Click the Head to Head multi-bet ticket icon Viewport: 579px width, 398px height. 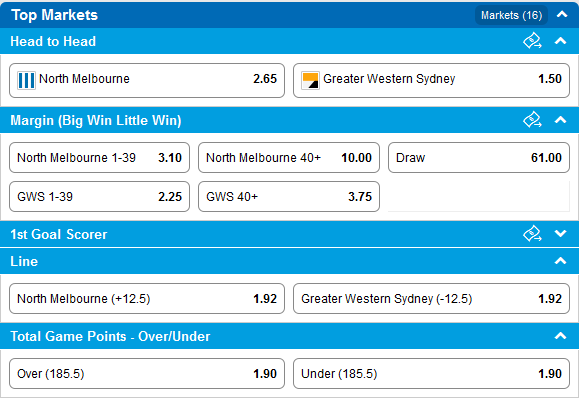[x=532, y=41]
